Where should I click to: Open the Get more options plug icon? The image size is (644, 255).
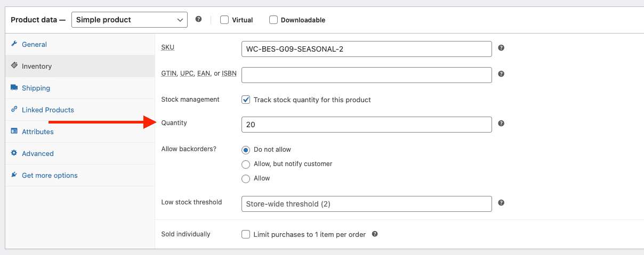tap(14, 175)
